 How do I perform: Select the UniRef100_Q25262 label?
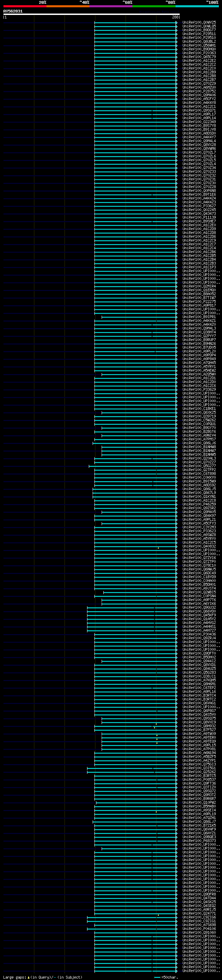coord(199,772)
